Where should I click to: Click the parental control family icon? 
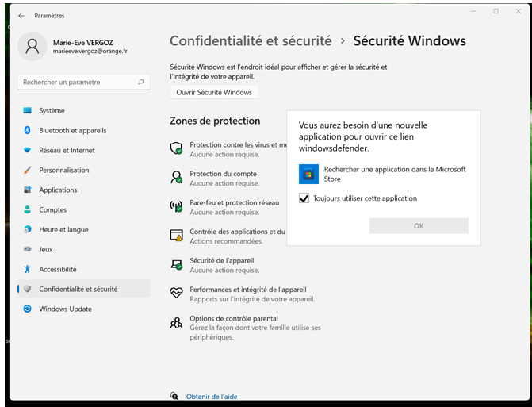177,322
